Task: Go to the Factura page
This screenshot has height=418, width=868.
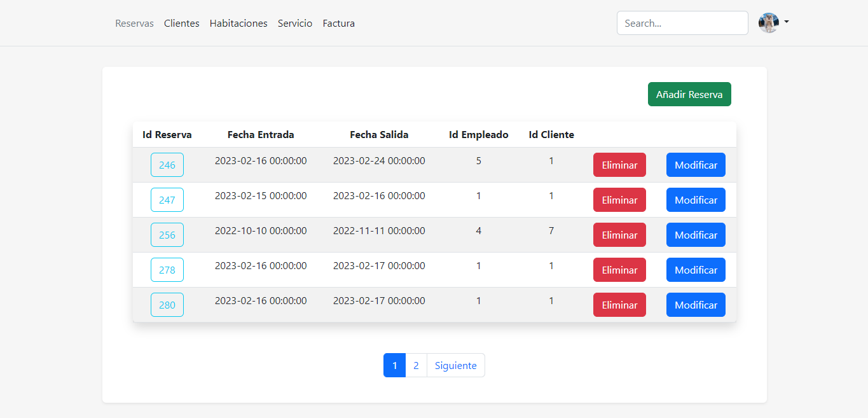Action: tap(338, 23)
